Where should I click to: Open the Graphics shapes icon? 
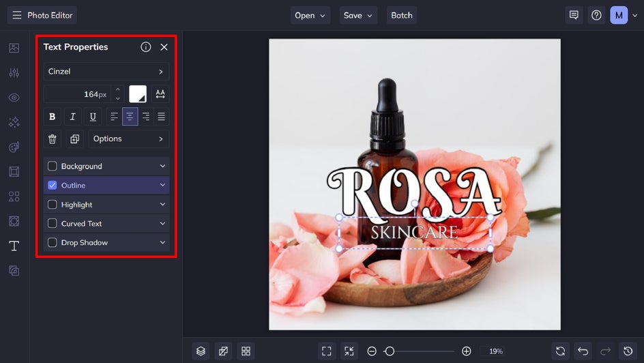coord(14,197)
